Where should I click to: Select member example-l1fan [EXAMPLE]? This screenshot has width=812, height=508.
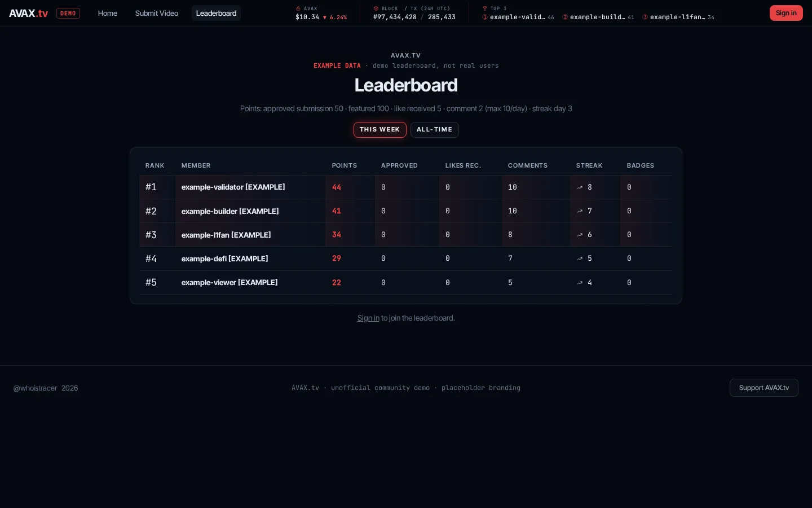pyautogui.click(x=226, y=235)
